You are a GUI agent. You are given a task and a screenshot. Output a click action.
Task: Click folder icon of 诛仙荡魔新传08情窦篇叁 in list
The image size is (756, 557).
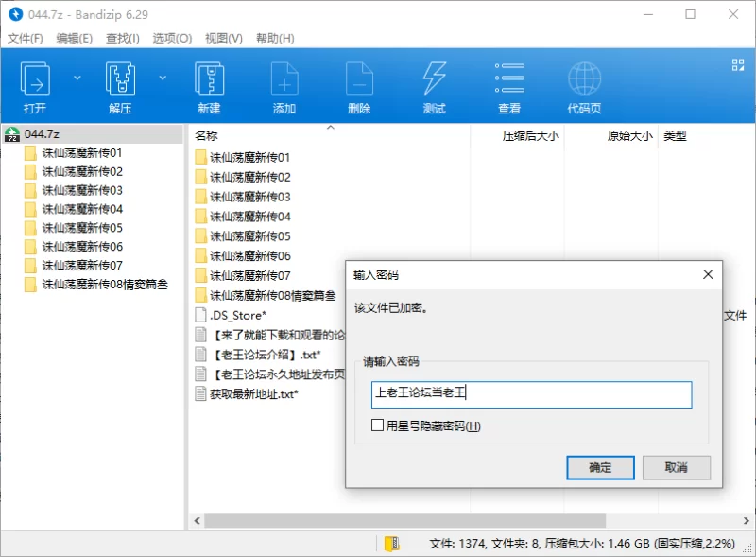pos(200,295)
